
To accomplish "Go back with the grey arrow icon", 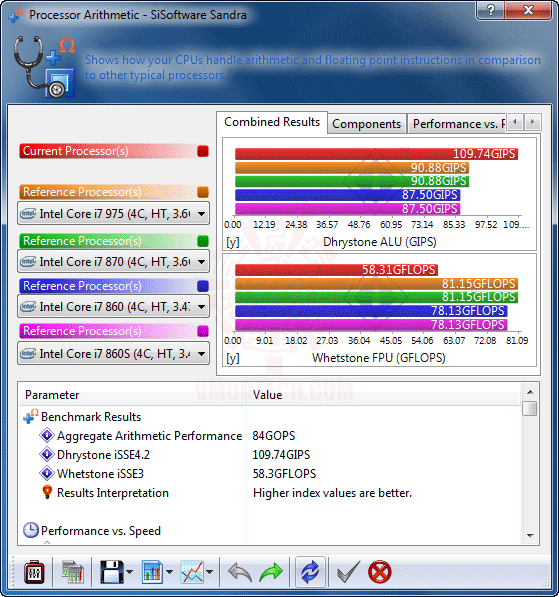I will pos(240,572).
